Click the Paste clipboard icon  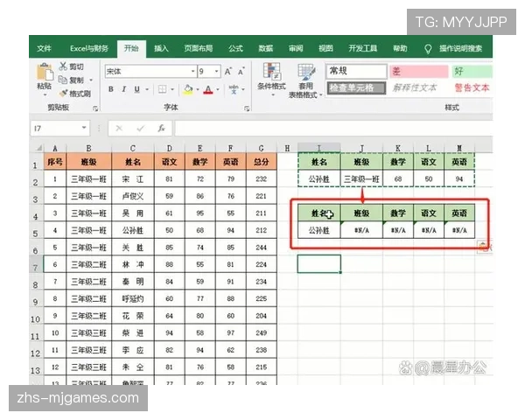(x=44, y=72)
